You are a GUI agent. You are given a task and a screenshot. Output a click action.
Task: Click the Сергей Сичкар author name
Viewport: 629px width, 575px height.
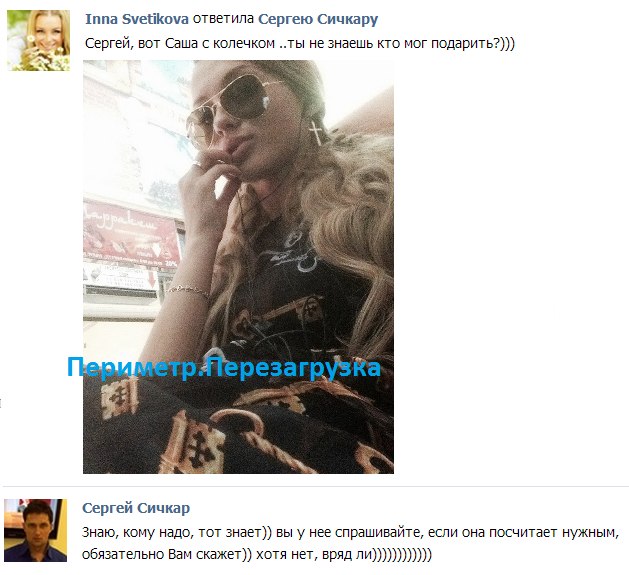(x=136, y=508)
